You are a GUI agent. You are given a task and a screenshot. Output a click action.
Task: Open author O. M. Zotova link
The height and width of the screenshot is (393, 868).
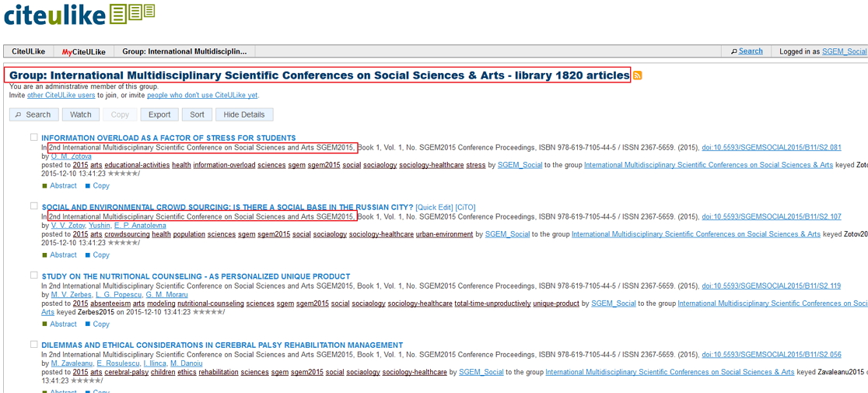[72, 156]
